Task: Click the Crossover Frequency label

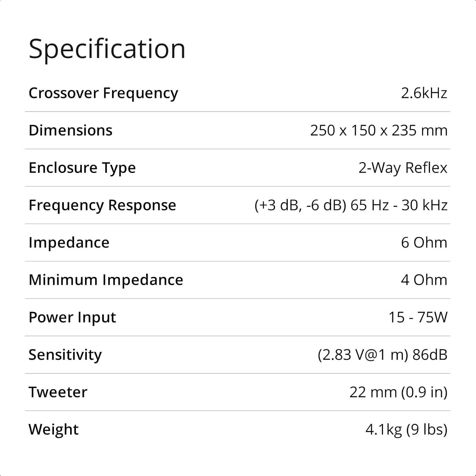Action: [103, 93]
